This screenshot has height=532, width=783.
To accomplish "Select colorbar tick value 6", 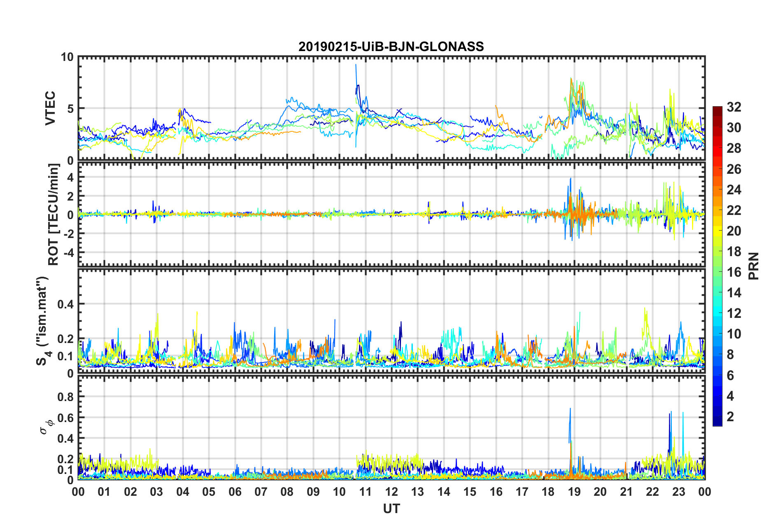I will point(730,376).
